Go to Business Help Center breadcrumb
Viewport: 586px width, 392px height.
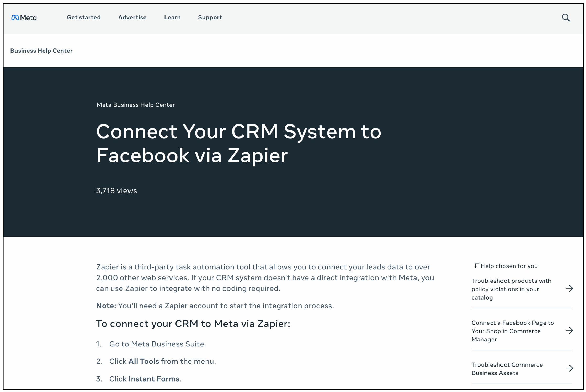[41, 51]
